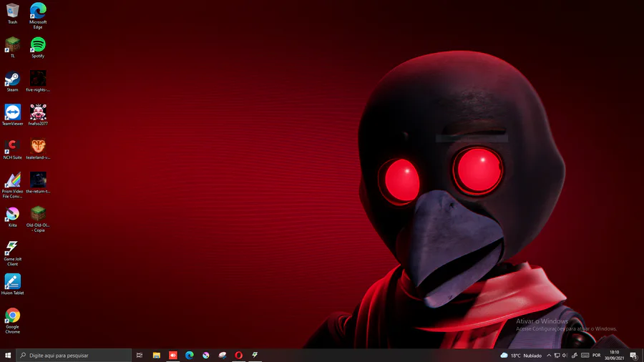This screenshot has height=362, width=644.
Task: Click the pen/link tray icon
Action: 575,356
